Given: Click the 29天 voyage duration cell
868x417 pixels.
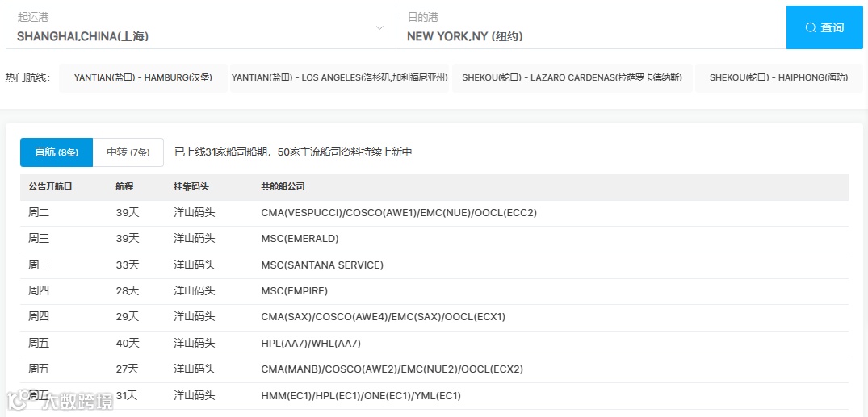Looking at the screenshot, I should pyautogui.click(x=128, y=318).
